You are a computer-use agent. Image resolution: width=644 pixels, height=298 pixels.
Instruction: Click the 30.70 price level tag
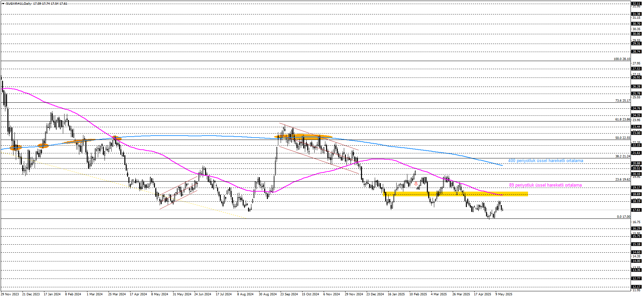(x=636, y=24)
